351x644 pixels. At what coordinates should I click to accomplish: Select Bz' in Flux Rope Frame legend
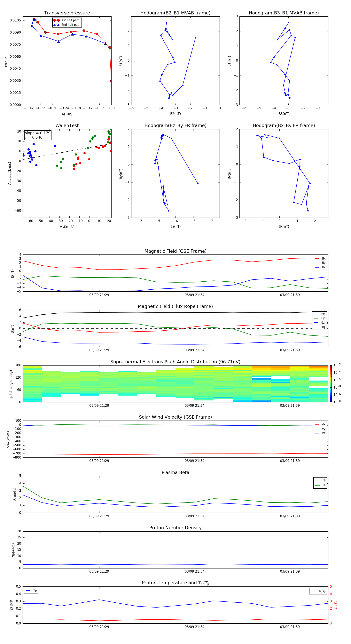click(x=320, y=323)
